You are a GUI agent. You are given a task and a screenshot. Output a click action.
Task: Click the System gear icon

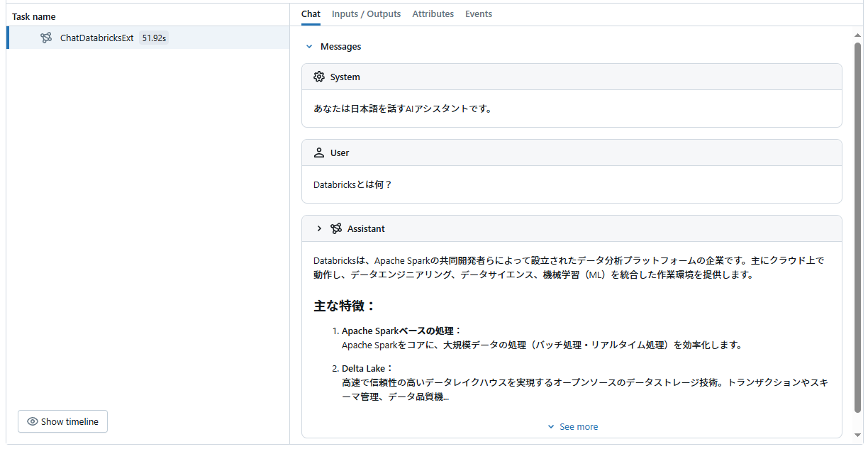(319, 77)
